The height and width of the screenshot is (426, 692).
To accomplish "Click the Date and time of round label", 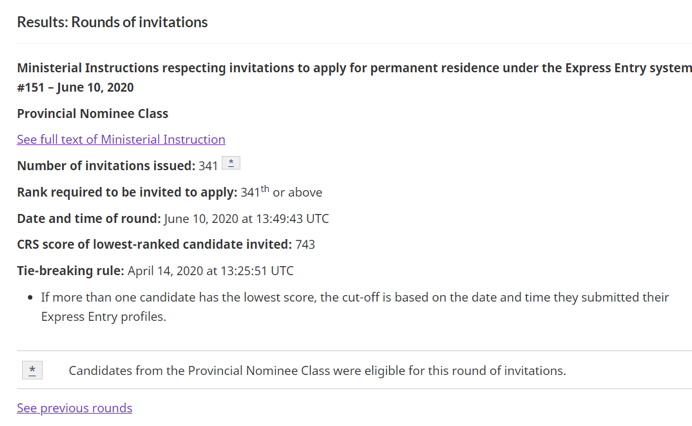I will (88, 218).
